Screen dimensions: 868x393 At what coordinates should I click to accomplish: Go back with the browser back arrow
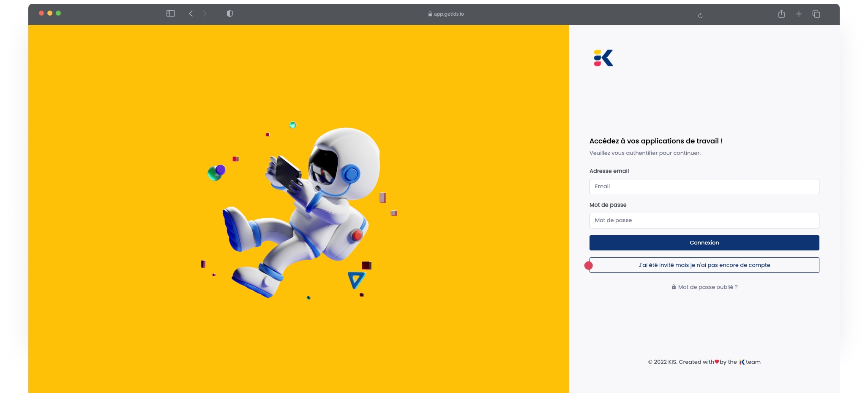pyautogui.click(x=191, y=14)
